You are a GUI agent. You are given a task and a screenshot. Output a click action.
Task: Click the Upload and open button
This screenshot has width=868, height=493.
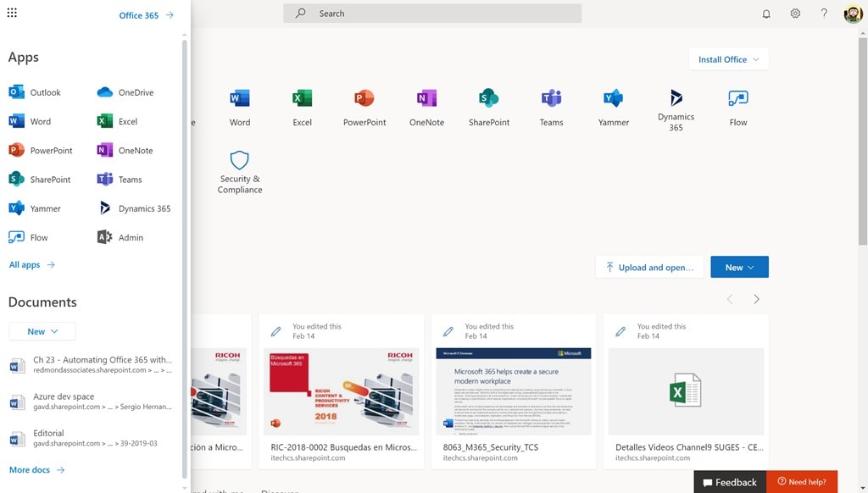pos(649,267)
